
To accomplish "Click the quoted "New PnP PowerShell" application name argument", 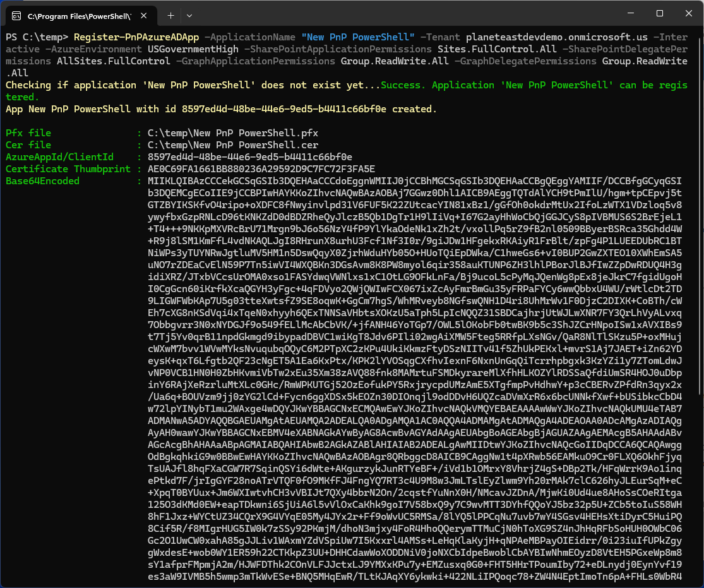I will coord(358,37).
